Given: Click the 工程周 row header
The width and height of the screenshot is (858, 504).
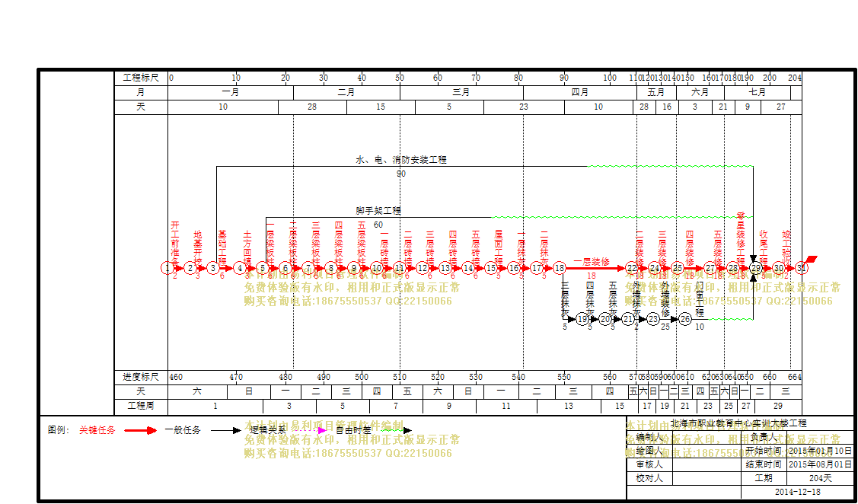Looking at the screenshot, I should [141, 407].
